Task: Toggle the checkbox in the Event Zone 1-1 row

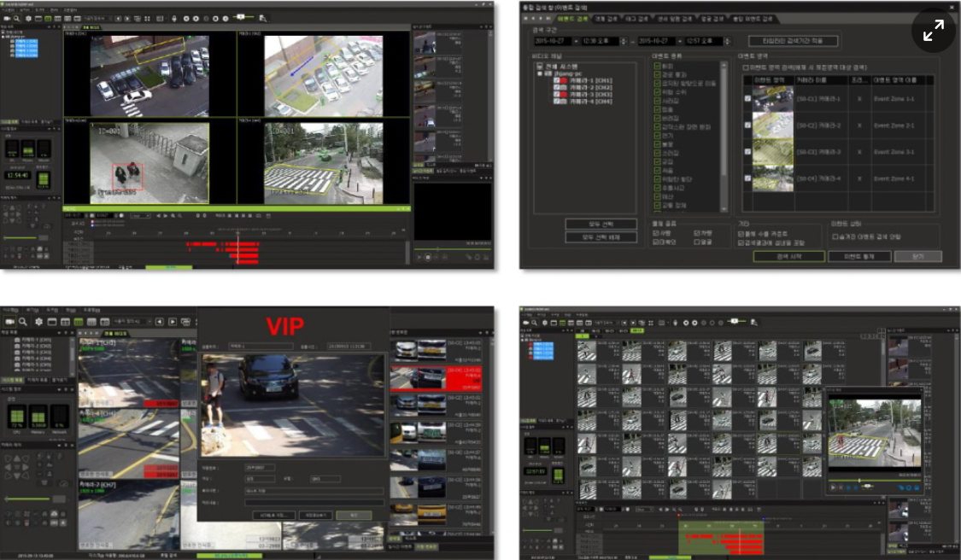Action: point(747,99)
